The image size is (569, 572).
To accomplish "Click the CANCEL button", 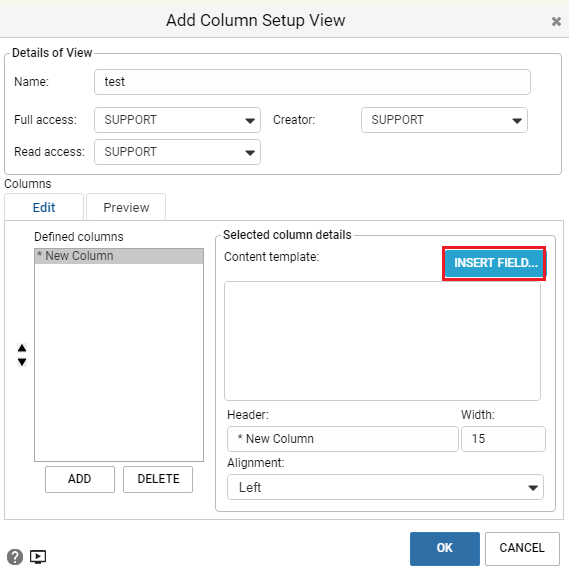I will click(x=522, y=548).
